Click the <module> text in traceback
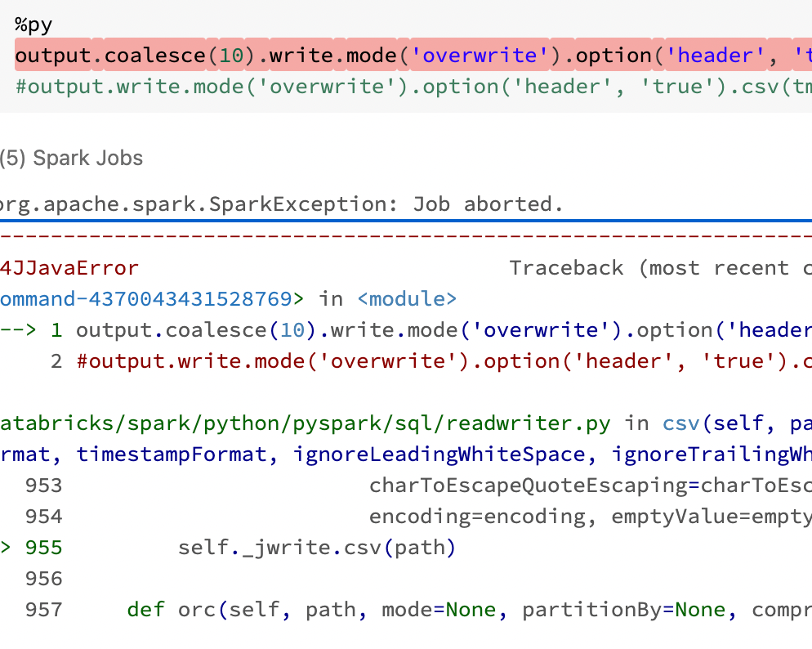812x649 pixels. pyautogui.click(x=407, y=299)
